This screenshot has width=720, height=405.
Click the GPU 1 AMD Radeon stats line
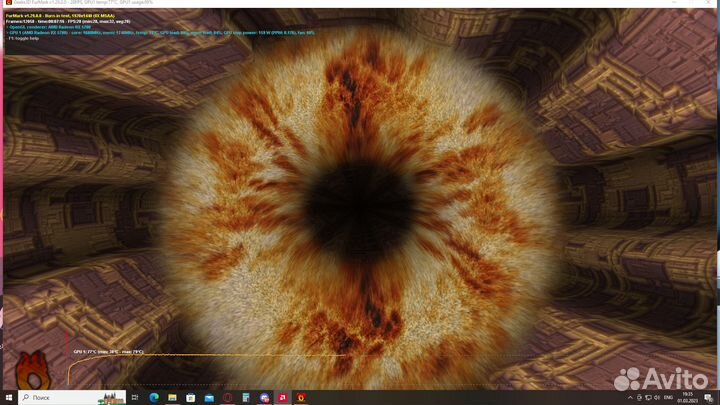(161, 33)
